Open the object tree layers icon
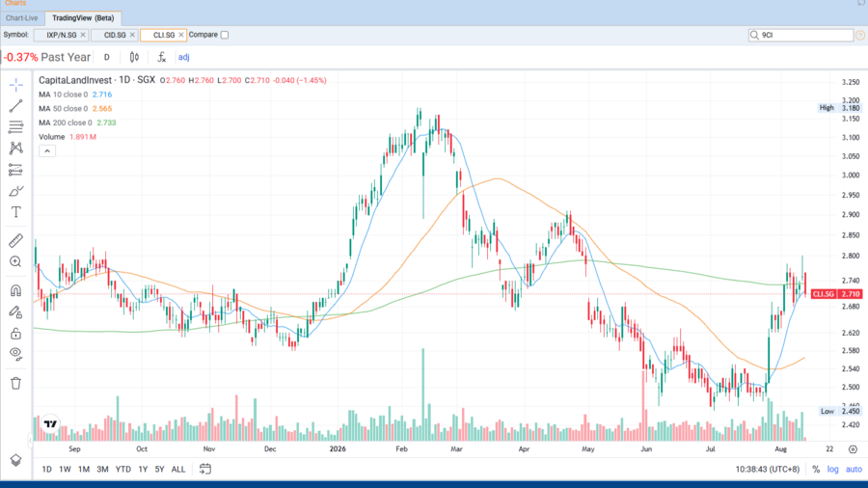The image size is (868, 488). 16,460
